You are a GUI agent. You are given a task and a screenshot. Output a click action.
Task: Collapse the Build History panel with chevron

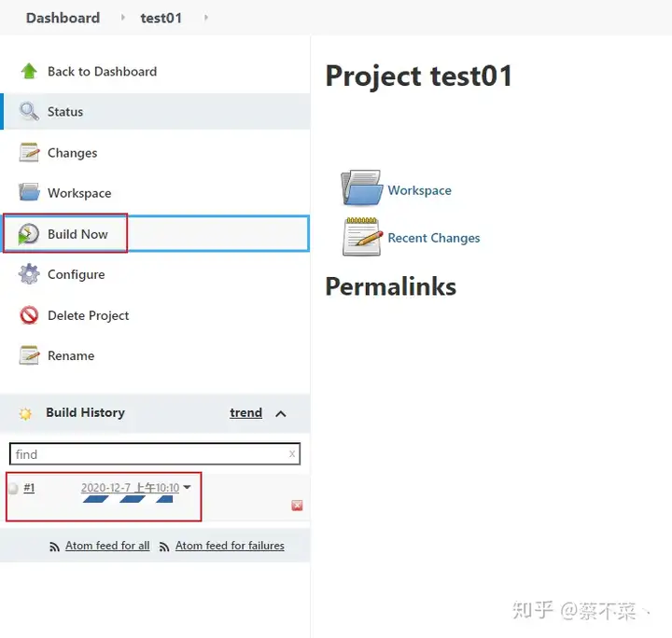point(281,413)
